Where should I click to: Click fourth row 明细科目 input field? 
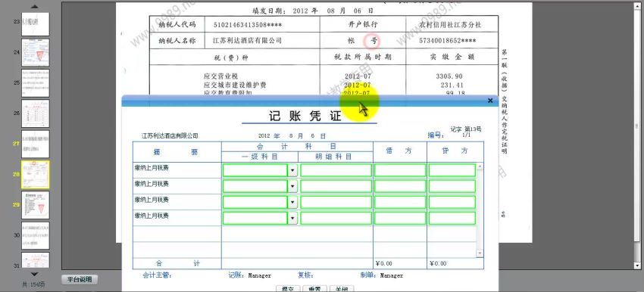tap(336, 218)
